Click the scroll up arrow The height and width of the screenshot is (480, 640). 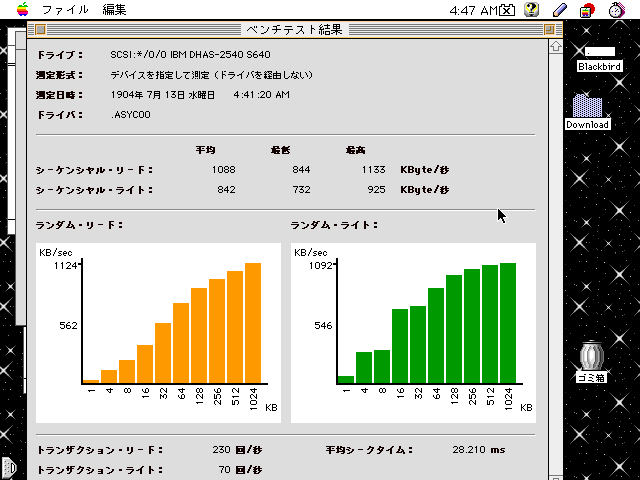pos(556,47)
